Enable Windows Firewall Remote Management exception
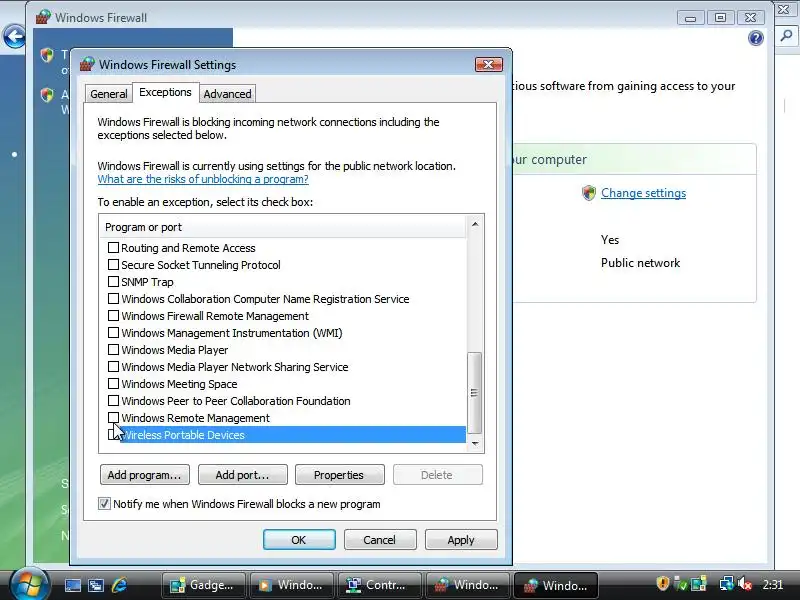 pos(113,316)
